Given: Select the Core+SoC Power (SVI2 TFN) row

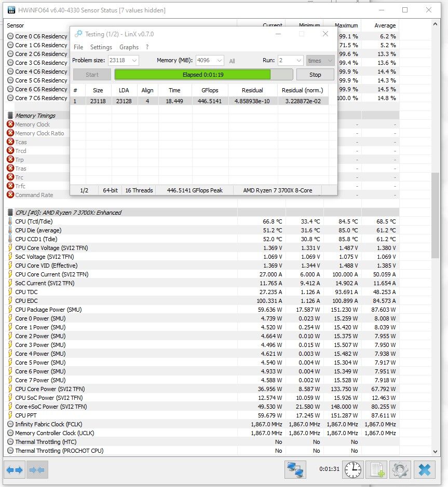Looking at the screenshot, I should coord(202,407).
